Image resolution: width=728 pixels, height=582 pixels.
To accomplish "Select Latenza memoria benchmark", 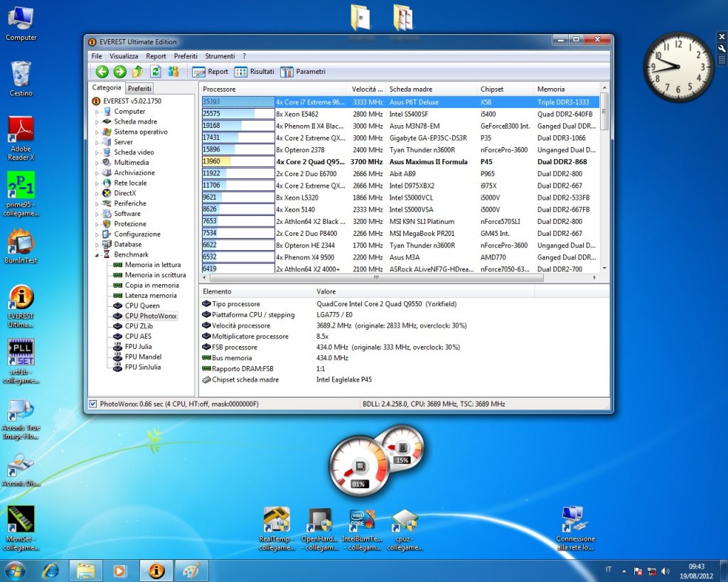I will tap(151, 295).
